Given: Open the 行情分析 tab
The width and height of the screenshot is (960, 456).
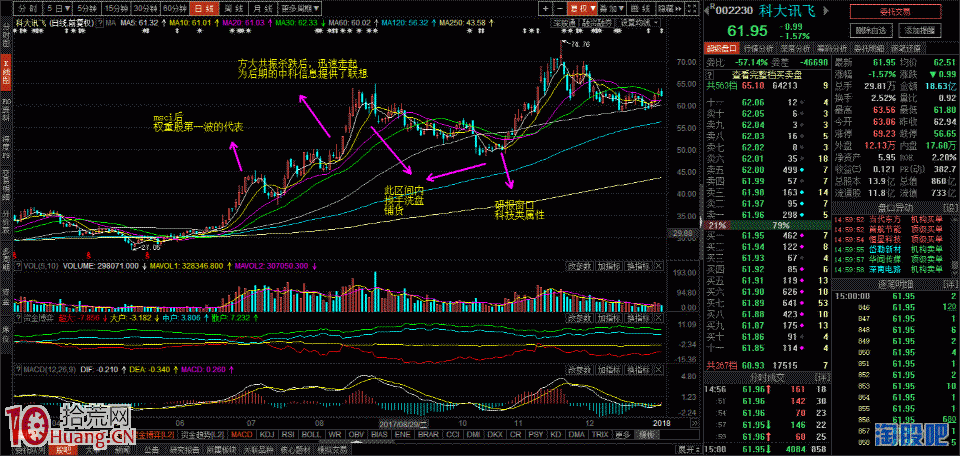Looking at the screenshot, I should coord(760,48).
